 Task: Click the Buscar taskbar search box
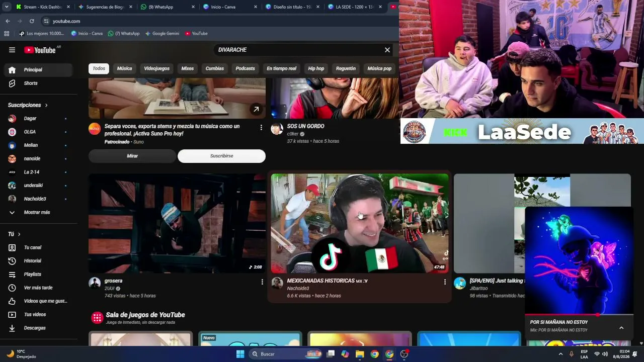(286, 354)
